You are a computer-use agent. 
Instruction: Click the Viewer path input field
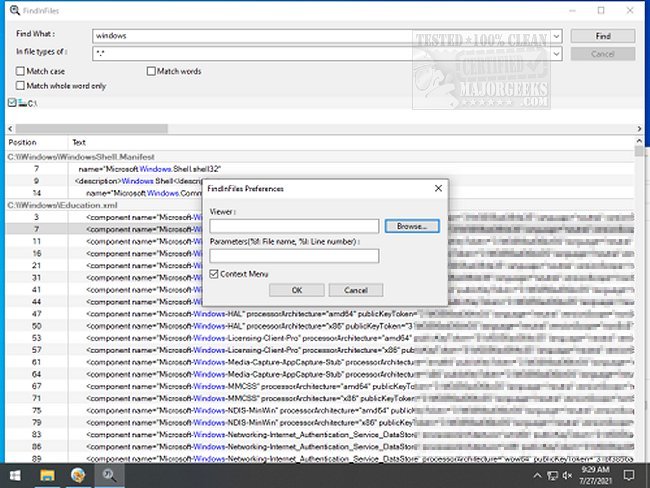pos(294,226)
